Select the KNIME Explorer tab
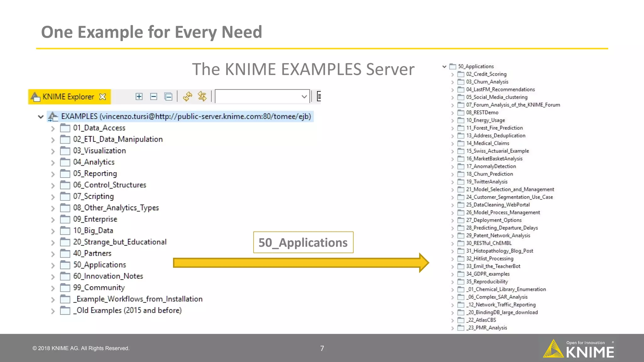 pos(68,97)
